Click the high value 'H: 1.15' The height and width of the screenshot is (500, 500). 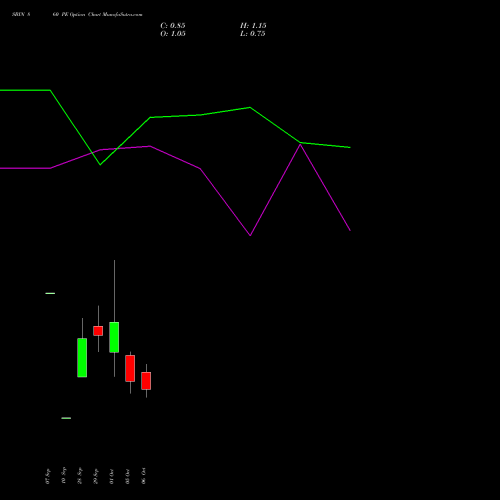[x=253, y=26]
